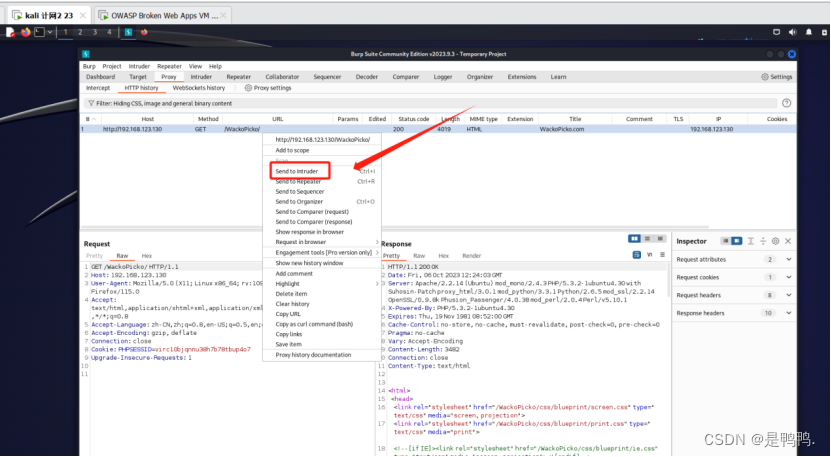Click the WackoPicko.com title cell
831x457 pixels.
[562, 129]
